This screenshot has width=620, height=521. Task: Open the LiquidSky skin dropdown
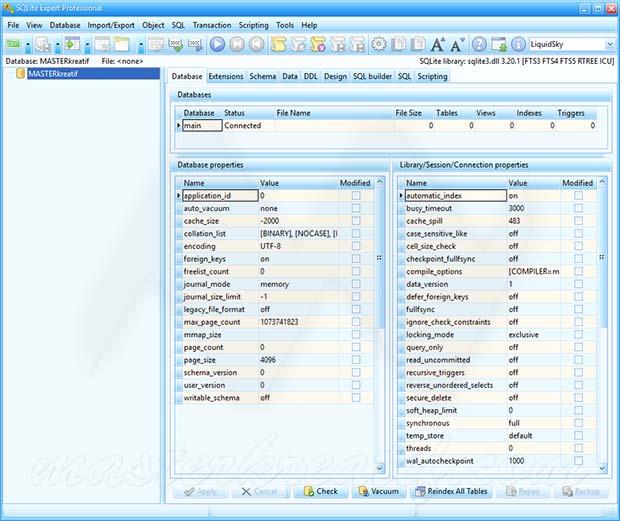[x=610, y=44]
